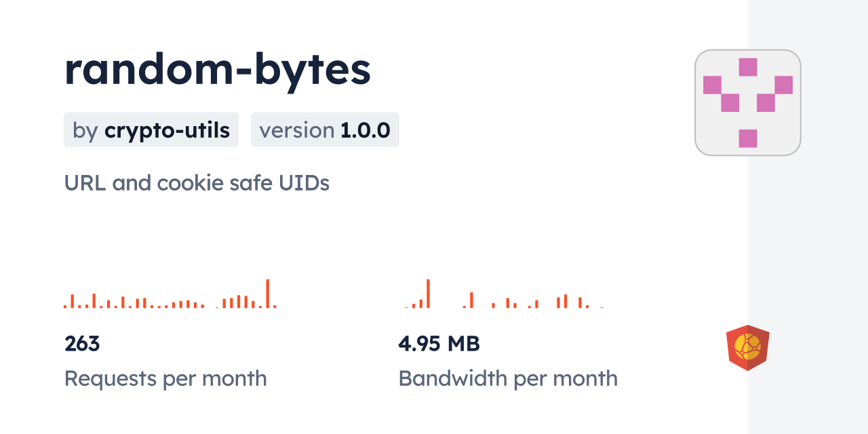Select the Bandwidth per month label
Image resolution: width=868 pixels, height=434 pixels.
coord(508,378)
